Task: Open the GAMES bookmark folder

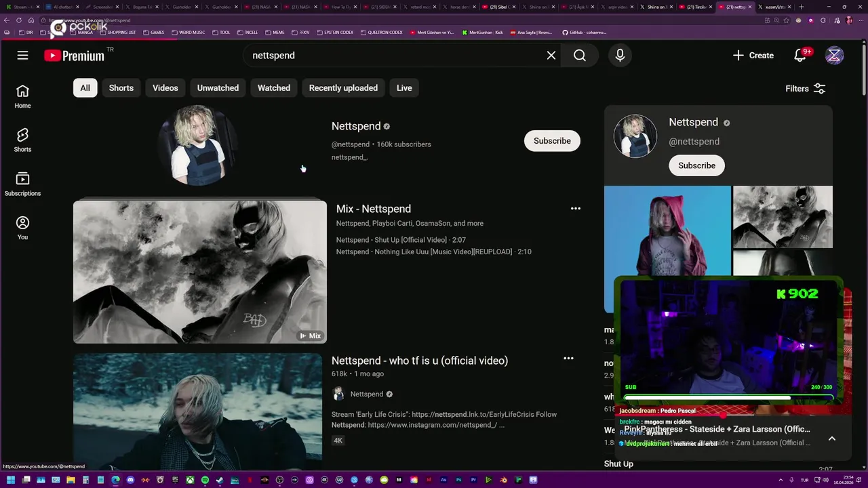Action: tap(154, 32)
